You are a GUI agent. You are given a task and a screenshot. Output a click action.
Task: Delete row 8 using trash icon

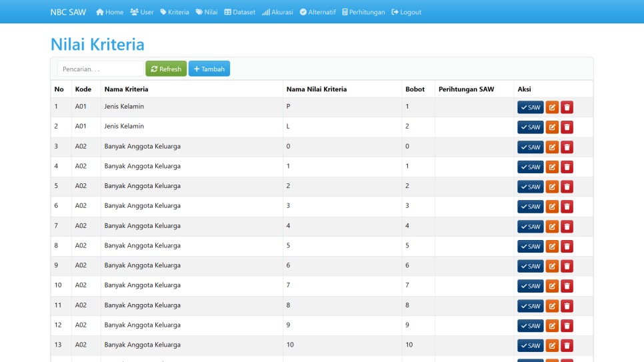tap(567, 247)
